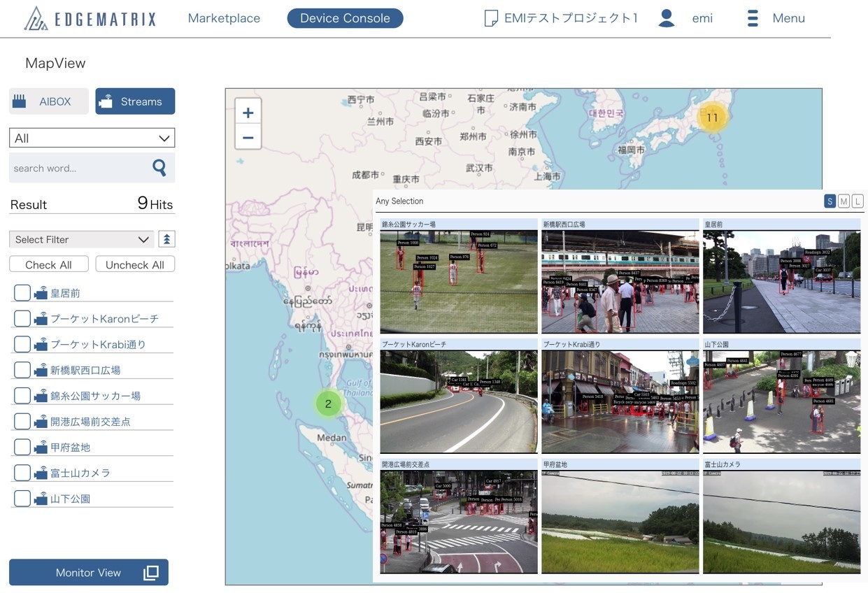
Task: Check the checkbox for プーケットKaronビーチ
Action: [22, 317]
